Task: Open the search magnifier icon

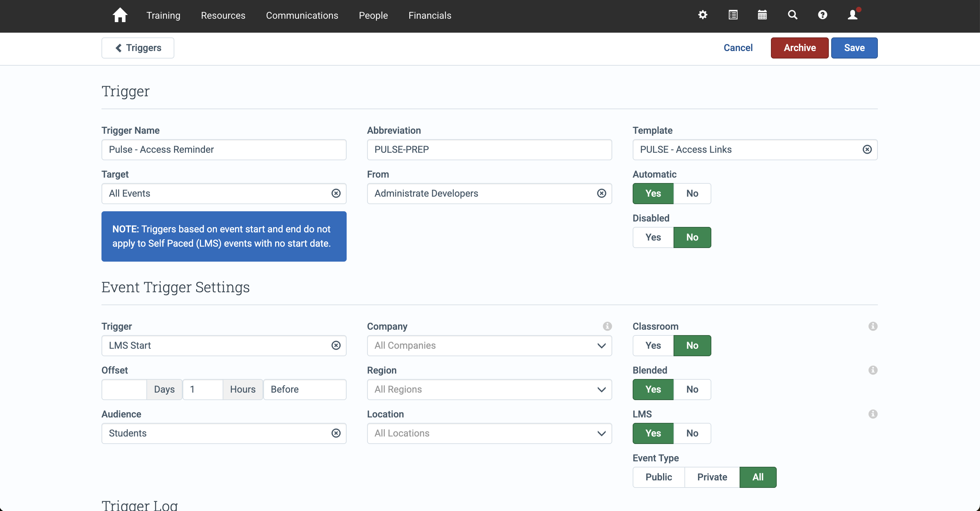Action: (x=792, y=15)
